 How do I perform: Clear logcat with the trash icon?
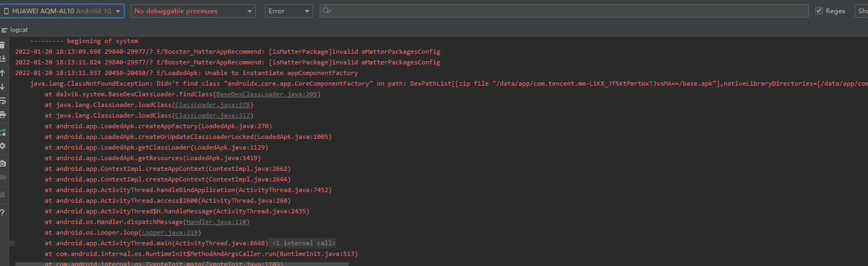[x=3, y=45]
